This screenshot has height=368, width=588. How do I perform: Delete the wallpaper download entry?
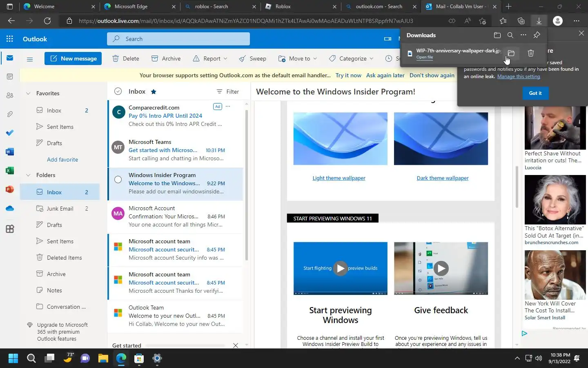pos(531,53)
